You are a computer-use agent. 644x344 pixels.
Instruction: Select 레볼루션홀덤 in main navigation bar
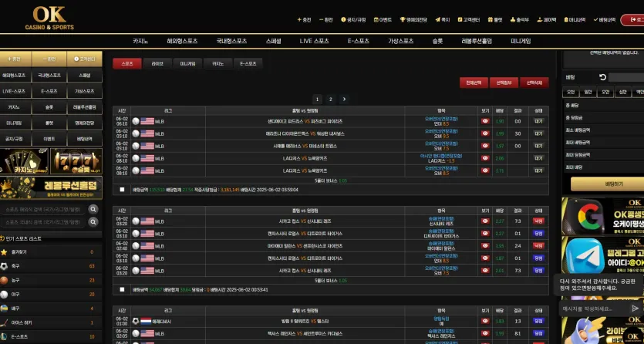pyautogui.click(x=477, y=41)
